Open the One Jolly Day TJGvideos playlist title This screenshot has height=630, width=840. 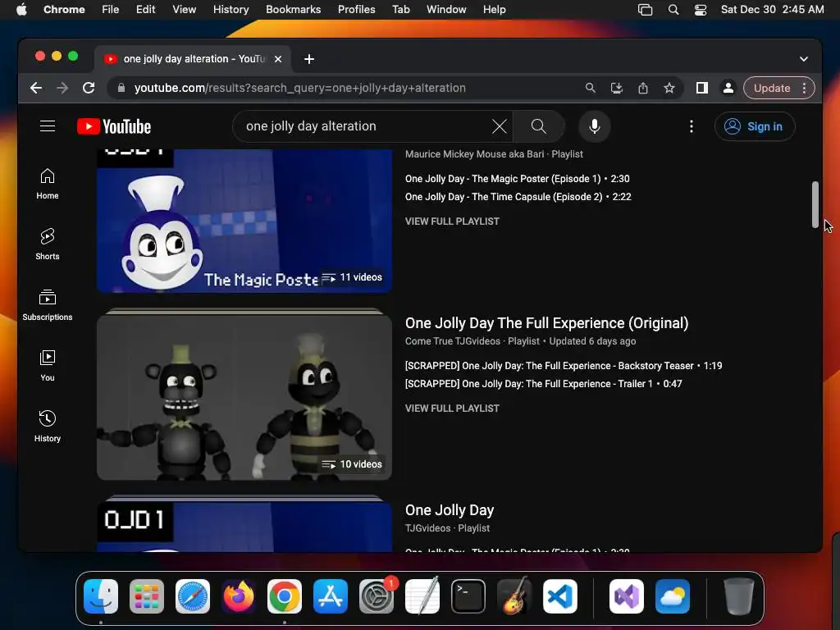point(450,510)
